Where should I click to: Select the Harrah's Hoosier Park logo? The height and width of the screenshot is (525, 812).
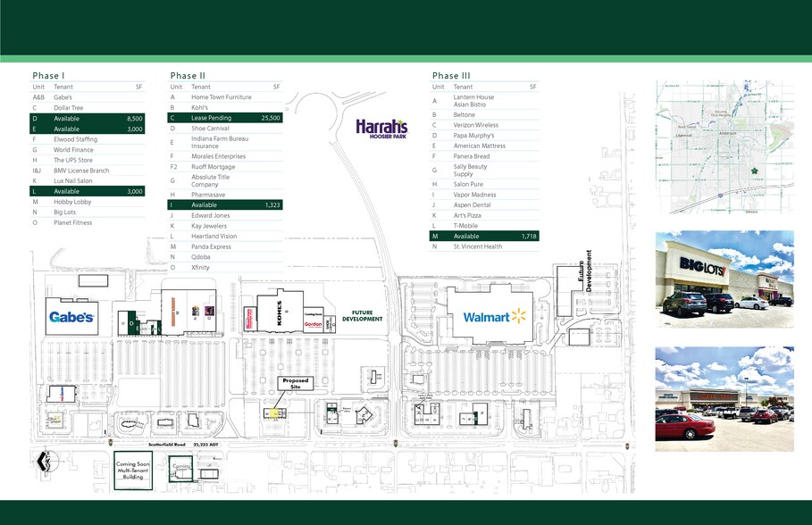tap(381, 128)
